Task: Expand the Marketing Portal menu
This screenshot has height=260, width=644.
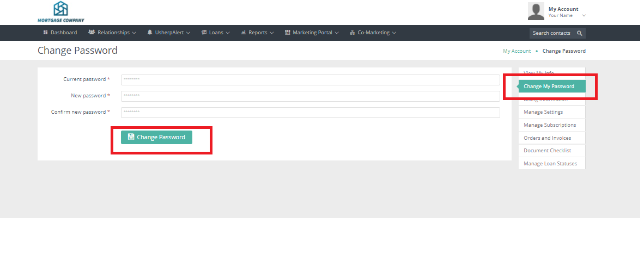Action: click(x=312, y=33)
